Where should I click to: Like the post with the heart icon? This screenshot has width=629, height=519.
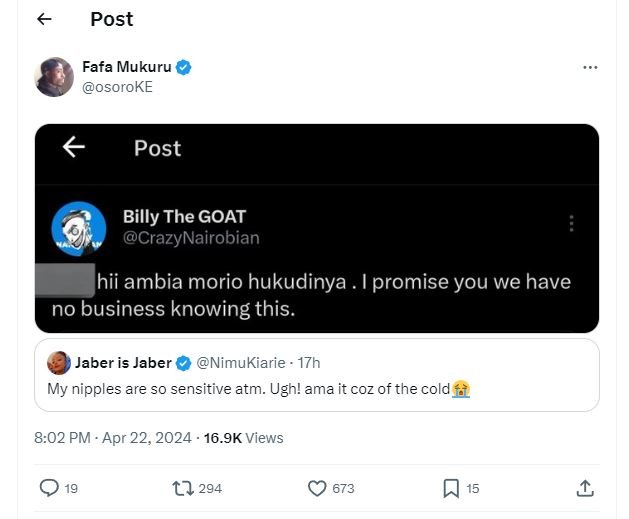tap(317, 488)
